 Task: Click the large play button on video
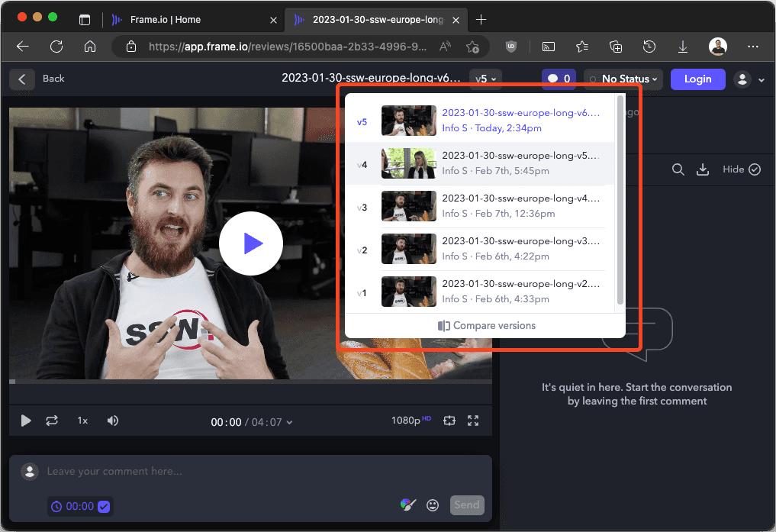point(251,243)
